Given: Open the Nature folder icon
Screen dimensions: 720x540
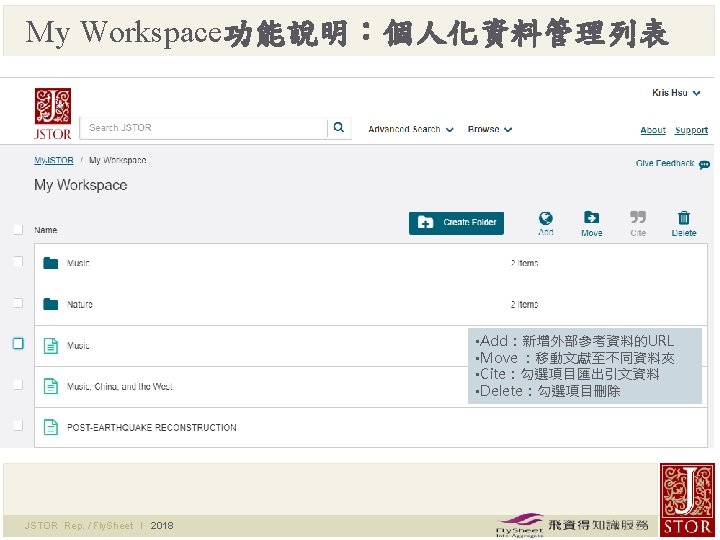Looking at the screenshot, I should 51,304.
